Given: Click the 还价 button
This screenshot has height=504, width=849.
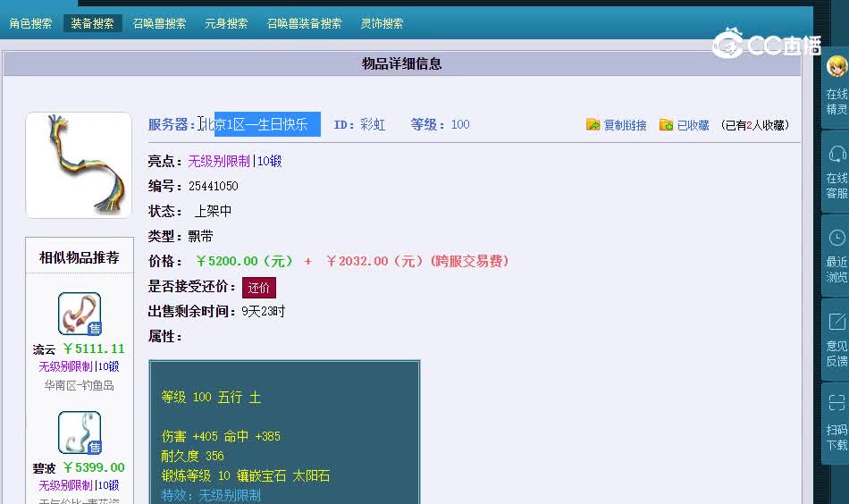Looking at the screenshot, I should pos(259,288).
